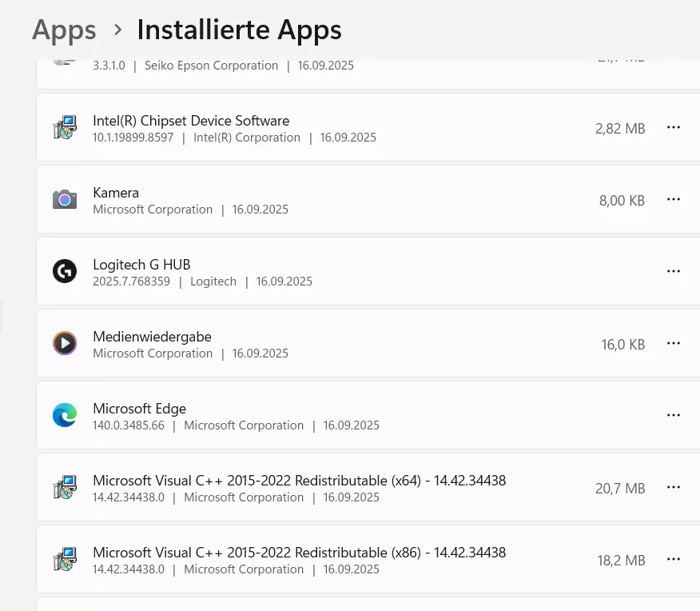The height and width of the screenshot is (611, 700).
Task: Click the Microsoft Edge browser icon
Action: tap(65, 415)
